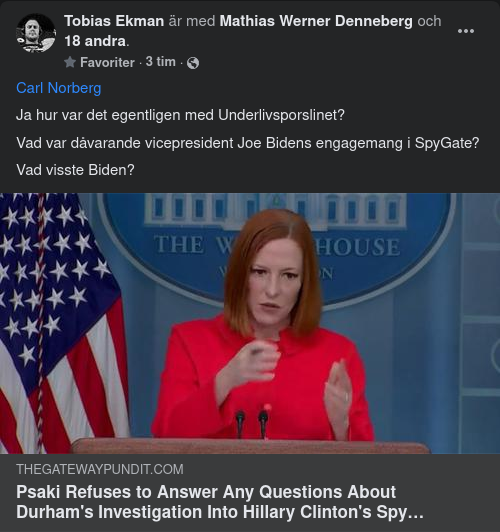Open the post options three-dot menu

click(x=466, y=31)
